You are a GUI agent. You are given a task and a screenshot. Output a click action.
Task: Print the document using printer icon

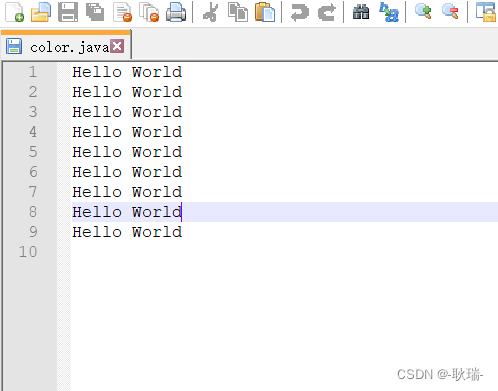coord(176,12)
